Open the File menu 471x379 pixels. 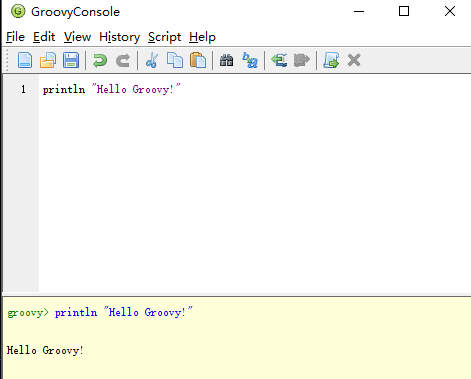point(15,37)
